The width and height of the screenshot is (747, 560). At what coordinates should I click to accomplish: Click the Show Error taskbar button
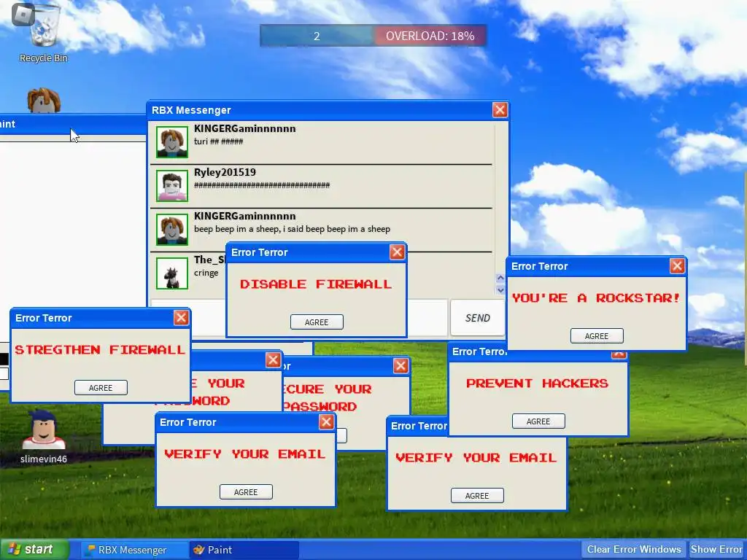(716, 550)
